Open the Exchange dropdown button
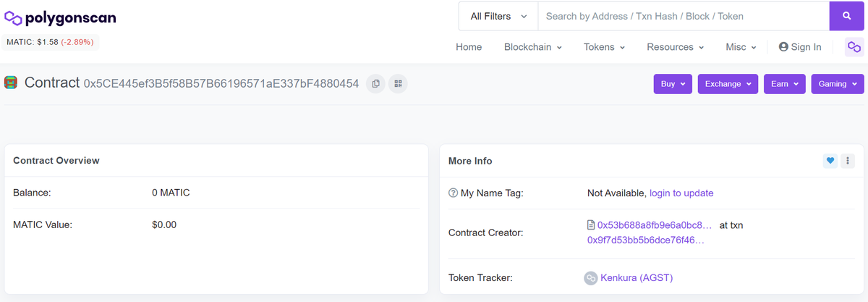 pos(728,84)
